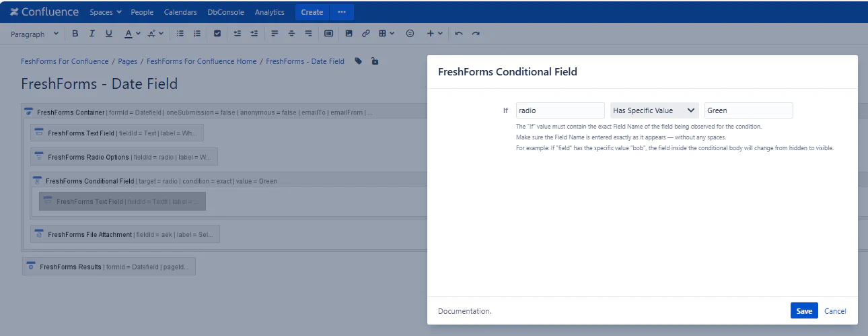Insert a link from the toolbar
868x336 pixels.
point(366,34)
